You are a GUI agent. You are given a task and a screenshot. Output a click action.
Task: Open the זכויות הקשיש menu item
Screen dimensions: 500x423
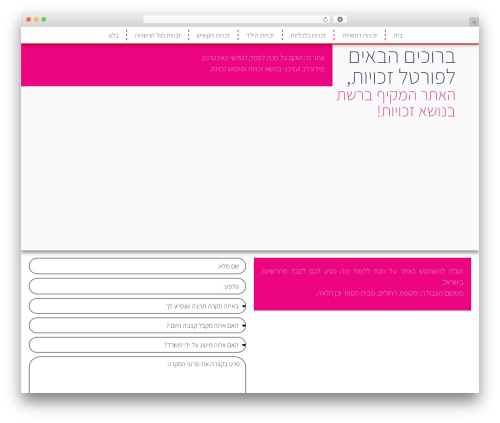213,35
